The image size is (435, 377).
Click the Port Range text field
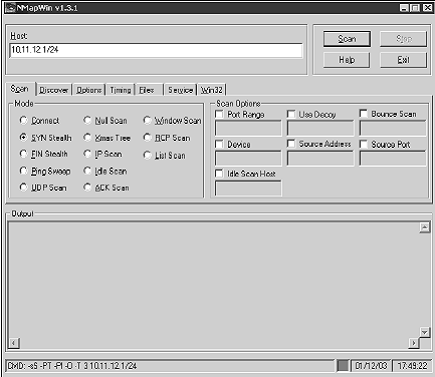248,128
